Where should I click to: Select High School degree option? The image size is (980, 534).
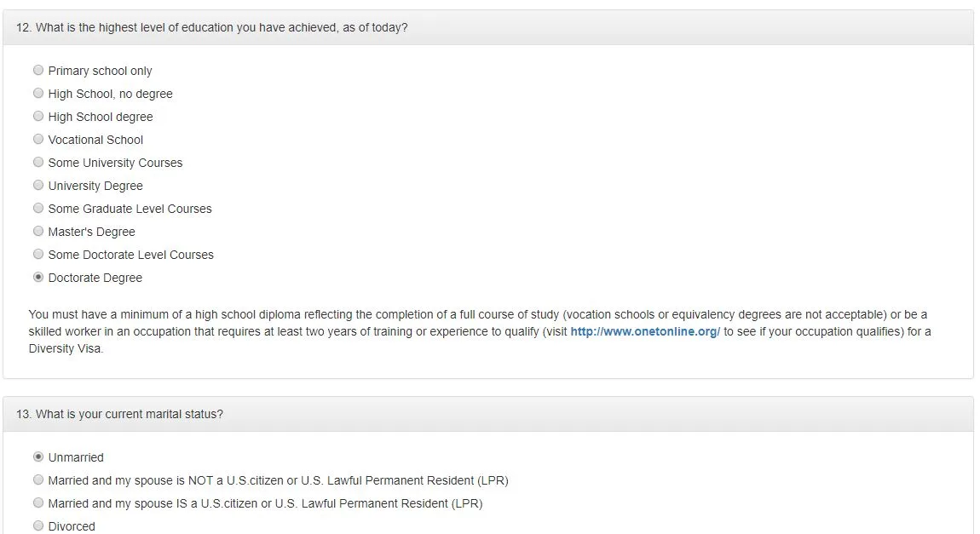[38, 116]
